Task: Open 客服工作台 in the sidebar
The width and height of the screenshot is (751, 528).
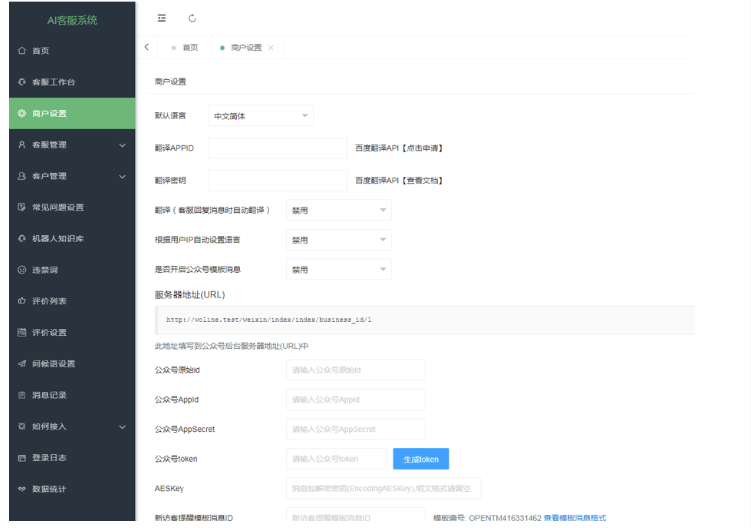Action: 72,82
